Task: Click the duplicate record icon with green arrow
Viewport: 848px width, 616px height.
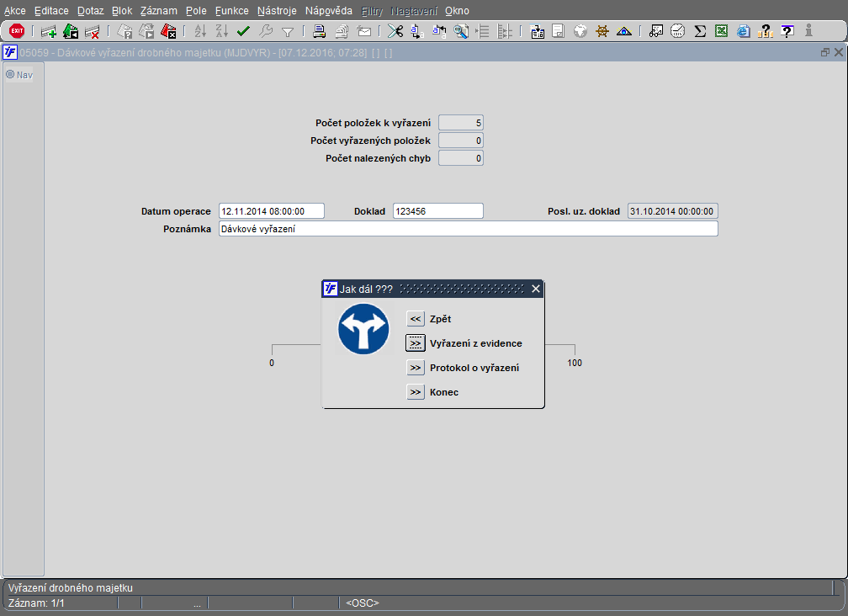Action: click(71, 31)
